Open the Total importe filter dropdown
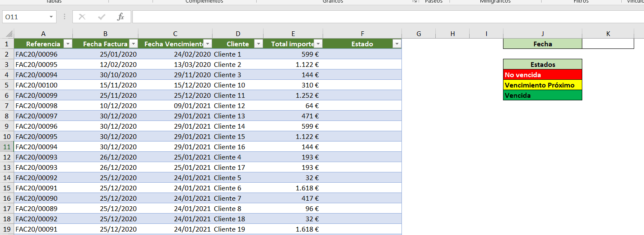The image size is (644, 235). pos(318,44)
